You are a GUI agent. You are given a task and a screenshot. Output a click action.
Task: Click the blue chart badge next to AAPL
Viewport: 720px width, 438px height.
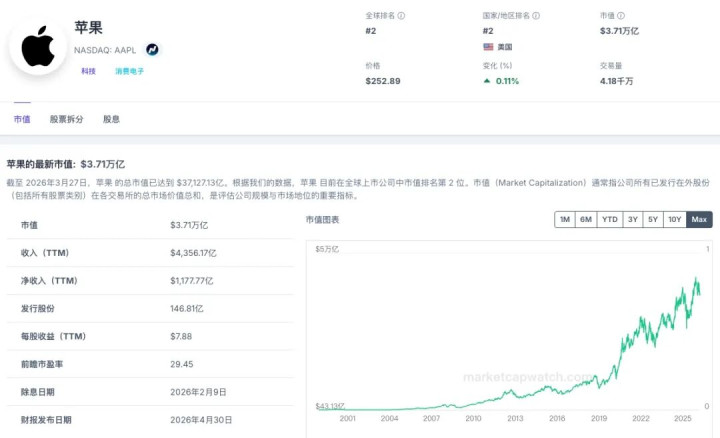tap(152, 50)
